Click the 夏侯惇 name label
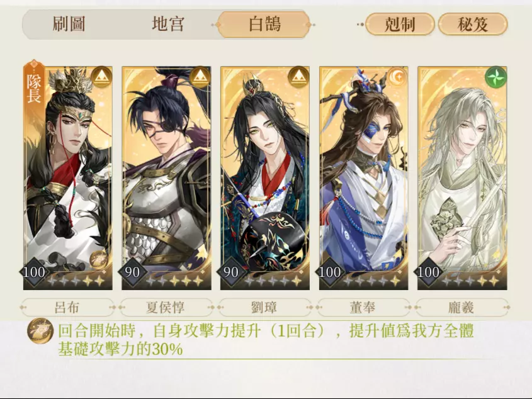The image size is (532, 399). (166, 307)
